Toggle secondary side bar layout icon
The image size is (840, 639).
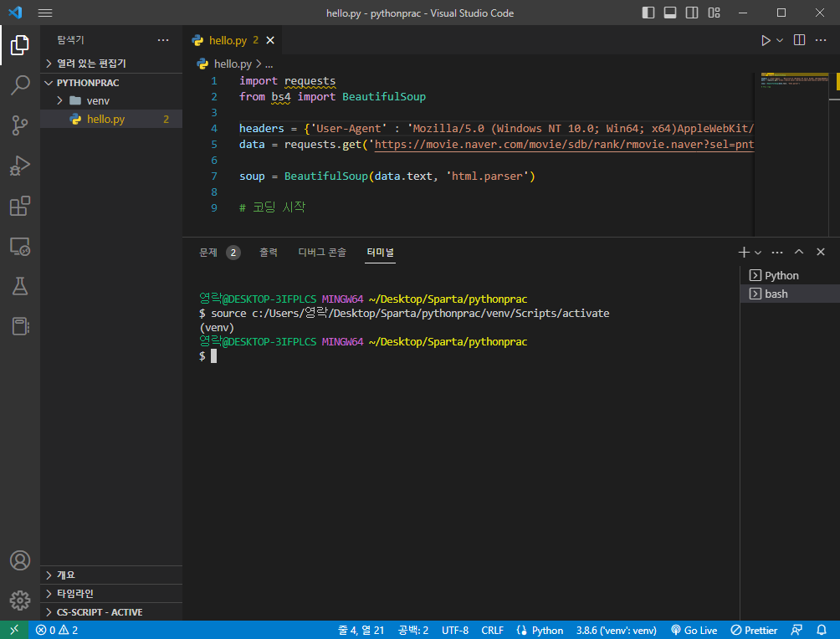click(692, 13)
